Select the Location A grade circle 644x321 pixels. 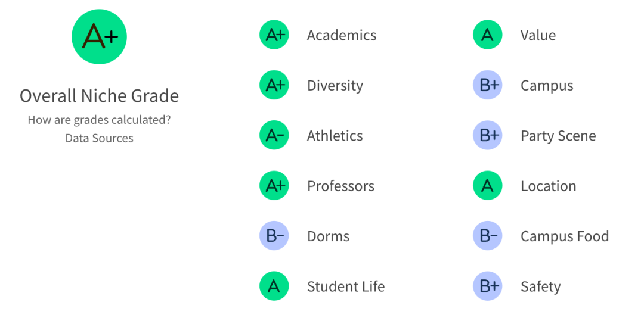(x=488, y=186)
